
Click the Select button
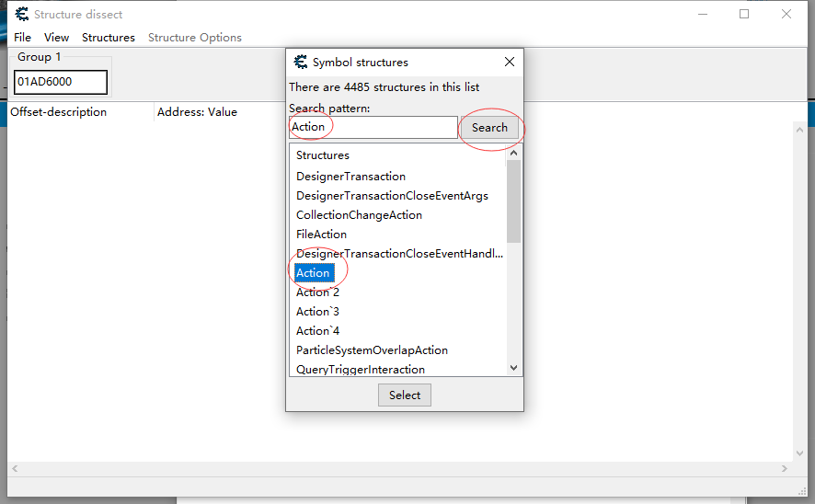[x=405, y=395]
